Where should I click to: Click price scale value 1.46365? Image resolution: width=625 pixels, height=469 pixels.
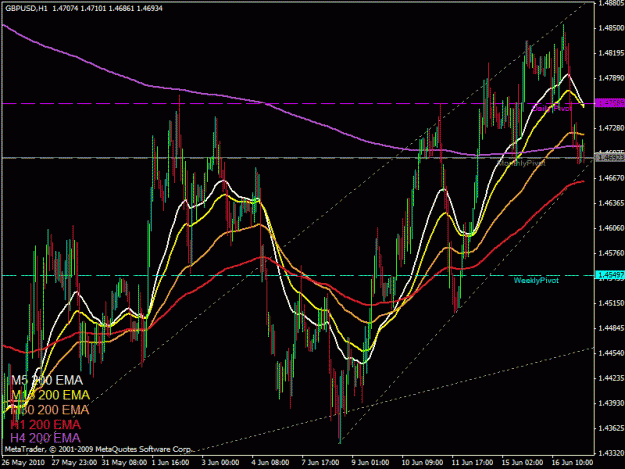pos(611,203)
